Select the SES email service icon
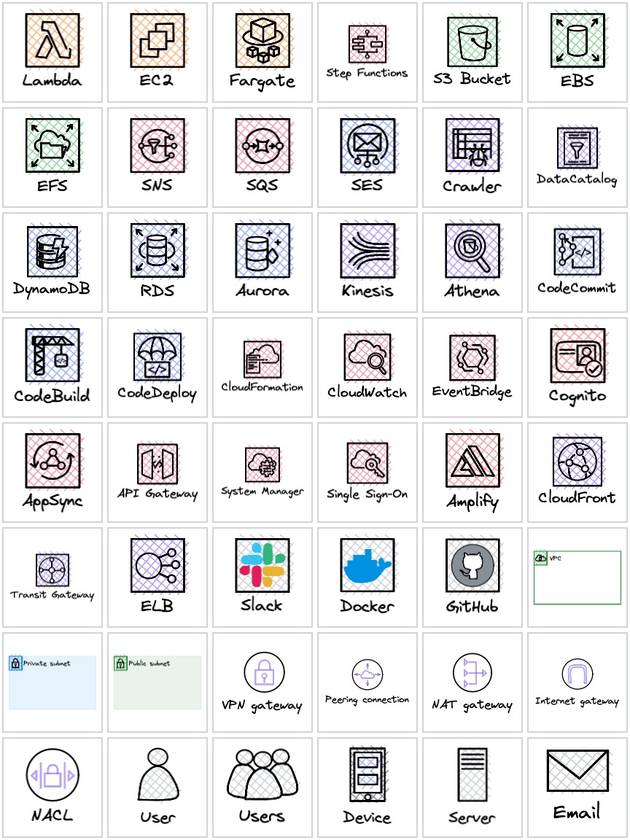 pos(367,146)
